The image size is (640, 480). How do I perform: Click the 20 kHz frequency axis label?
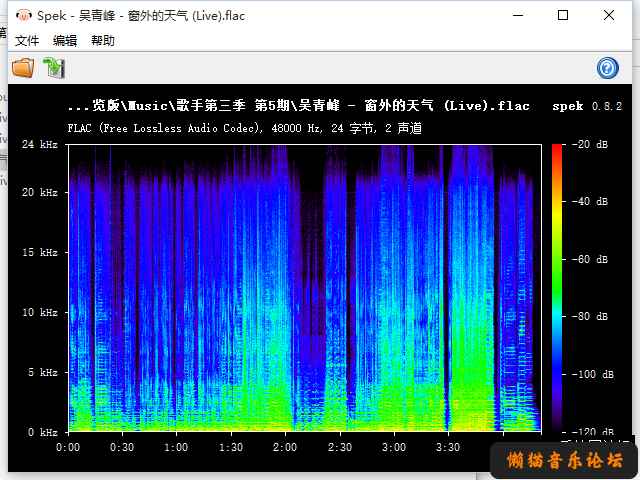coord(40,192)
